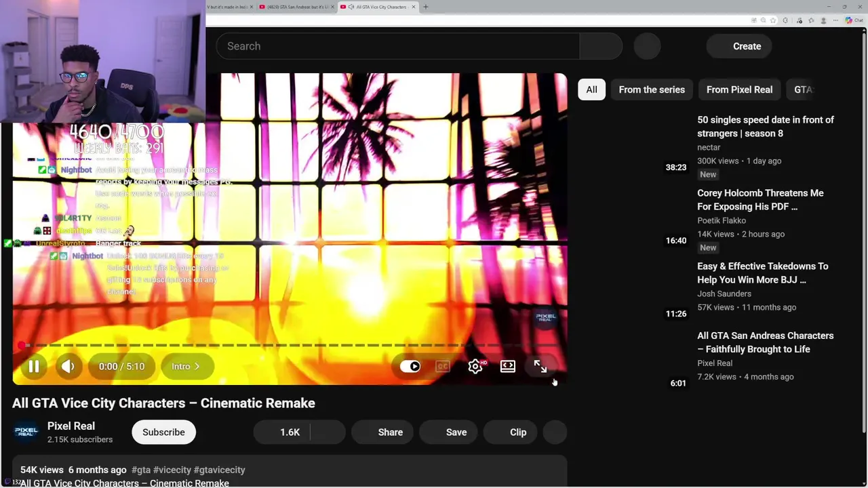
Task: Enter fullscreen mode
Action: pos(540,366)
